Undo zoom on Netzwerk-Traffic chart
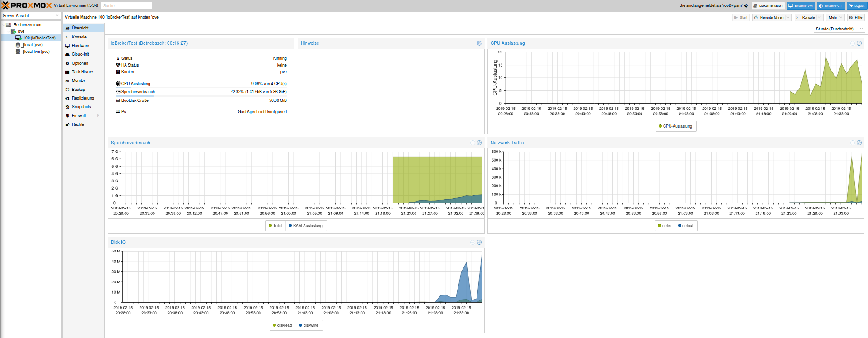Viewport: 868px width, 338px height. [x=852, y=143]
